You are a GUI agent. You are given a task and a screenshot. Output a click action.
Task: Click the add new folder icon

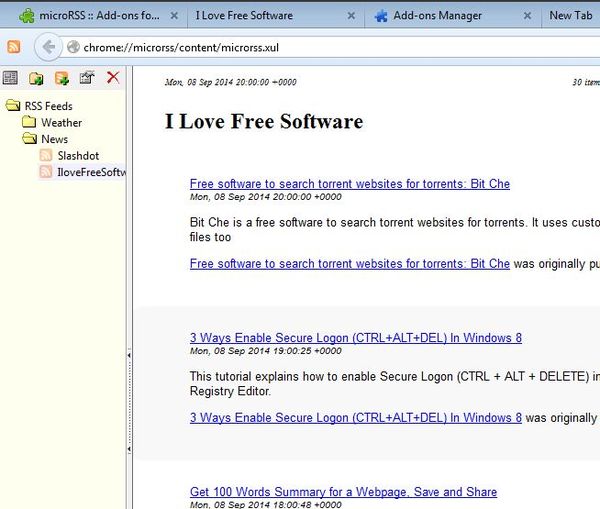point(36,78)
